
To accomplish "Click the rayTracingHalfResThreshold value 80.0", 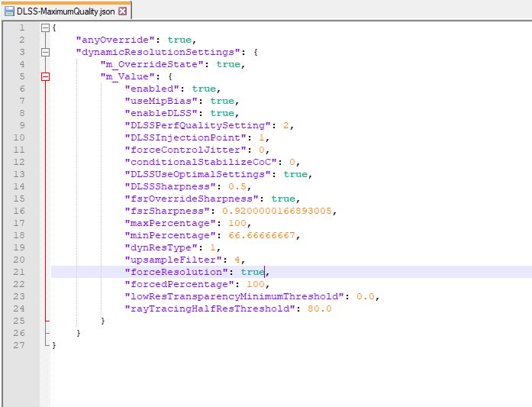I will point(320,308).
